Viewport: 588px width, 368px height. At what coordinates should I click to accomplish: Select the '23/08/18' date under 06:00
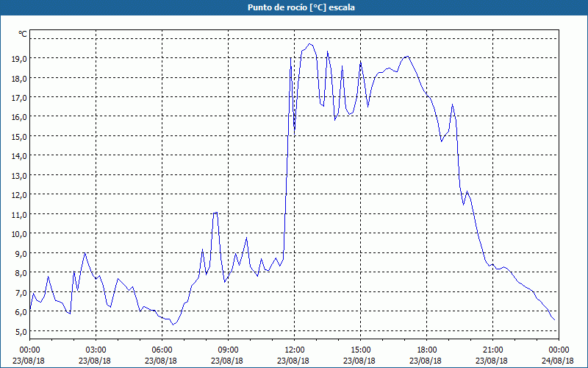[161, 361]
